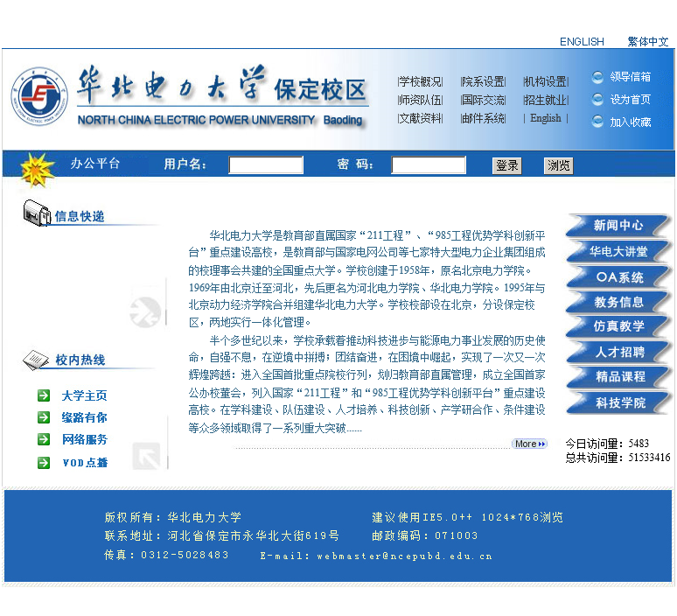Open 科技学院 side button

[618, 403]
